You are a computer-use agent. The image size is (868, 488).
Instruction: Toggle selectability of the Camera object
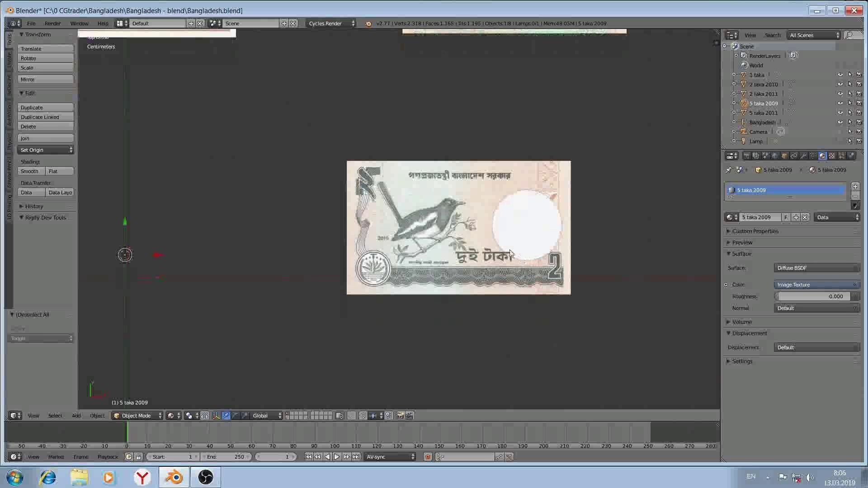tap(849, 132)
